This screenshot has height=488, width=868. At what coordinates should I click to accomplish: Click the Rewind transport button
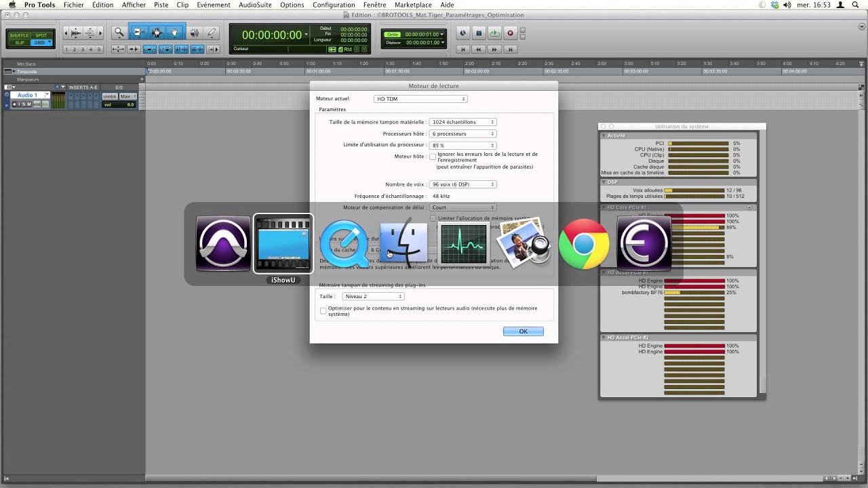coord(479,49)
